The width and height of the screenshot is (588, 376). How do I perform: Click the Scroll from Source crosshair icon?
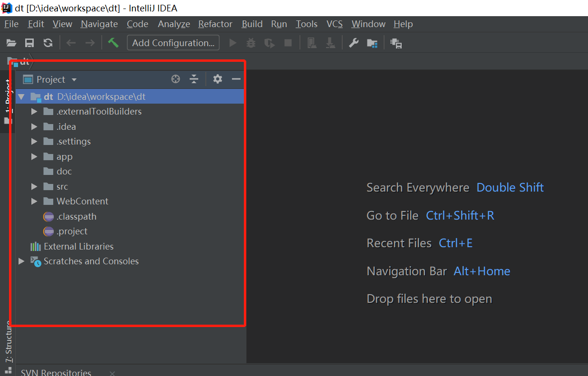tap(176, 79)
